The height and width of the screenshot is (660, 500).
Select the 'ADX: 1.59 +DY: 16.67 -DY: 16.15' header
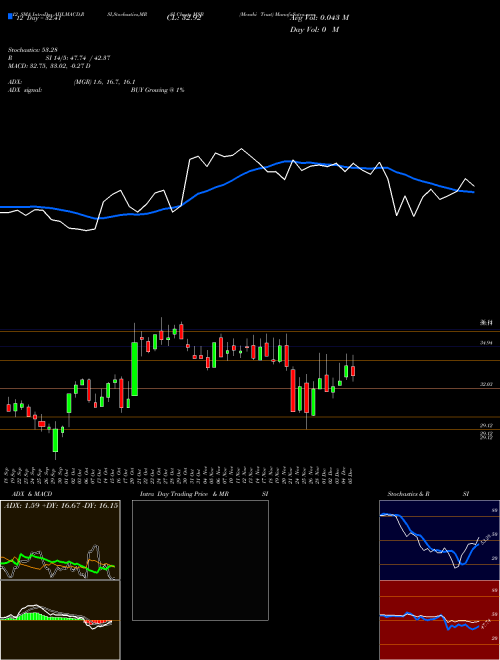tap(61, 506)
